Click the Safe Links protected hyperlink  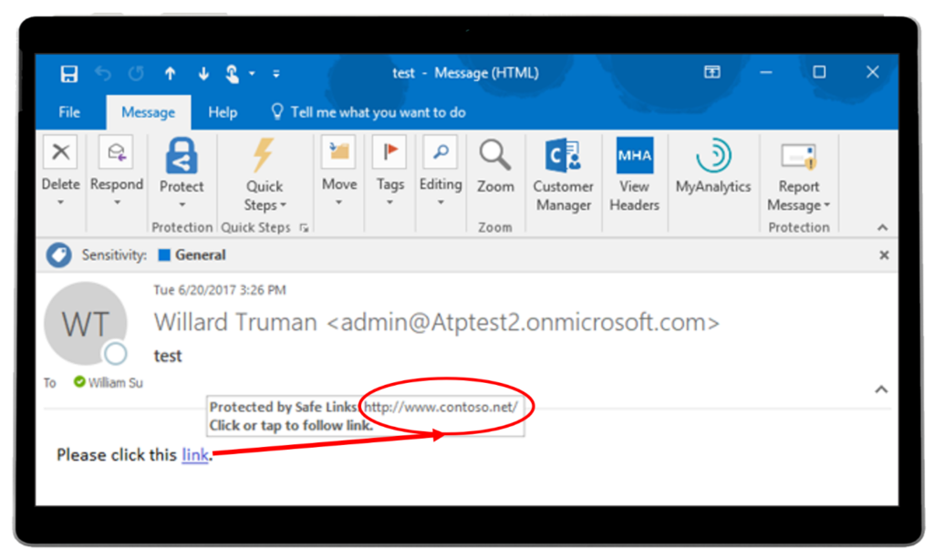click(194, 454)
